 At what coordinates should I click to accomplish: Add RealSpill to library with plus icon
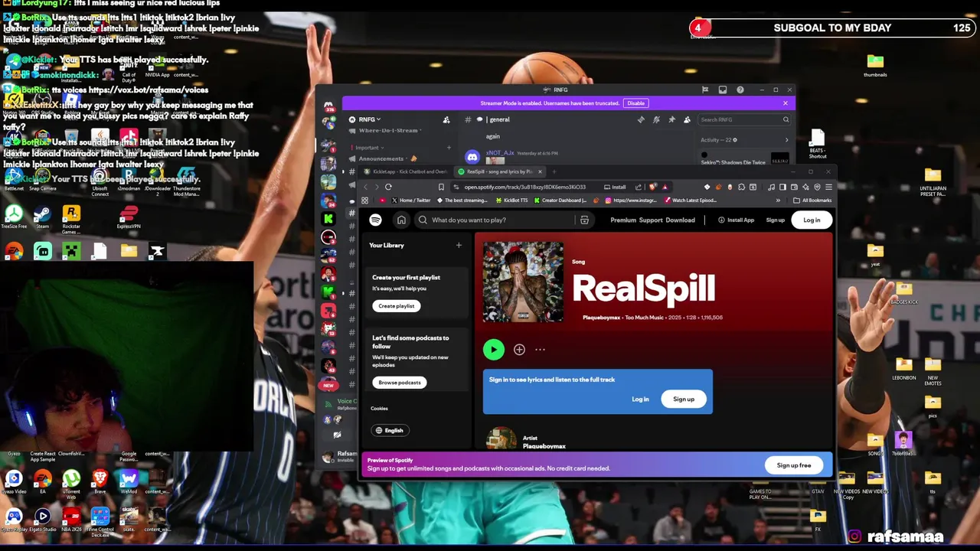tap(519, 350)
